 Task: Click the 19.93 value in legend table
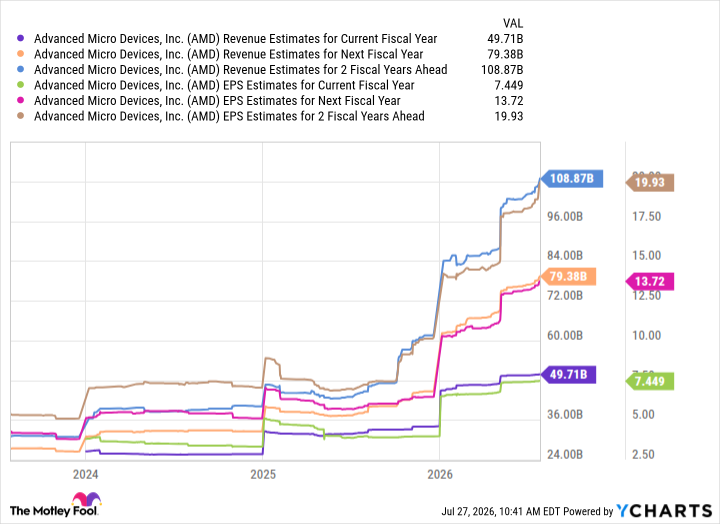coord(509,116)
